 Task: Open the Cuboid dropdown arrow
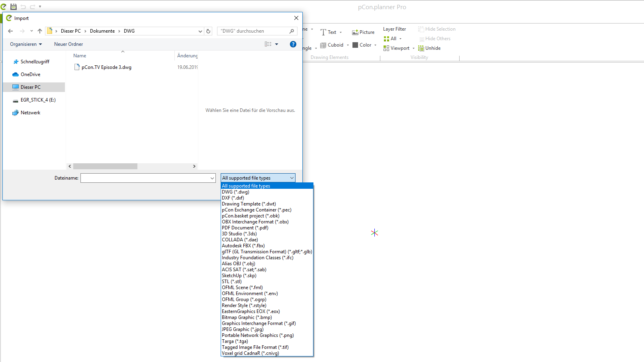348,45
